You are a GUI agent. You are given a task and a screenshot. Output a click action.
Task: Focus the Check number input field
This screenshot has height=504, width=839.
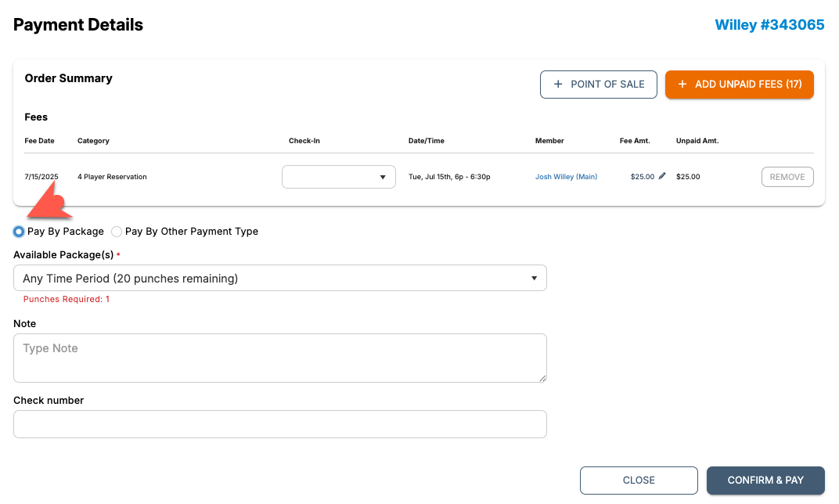tap(279, 424)
